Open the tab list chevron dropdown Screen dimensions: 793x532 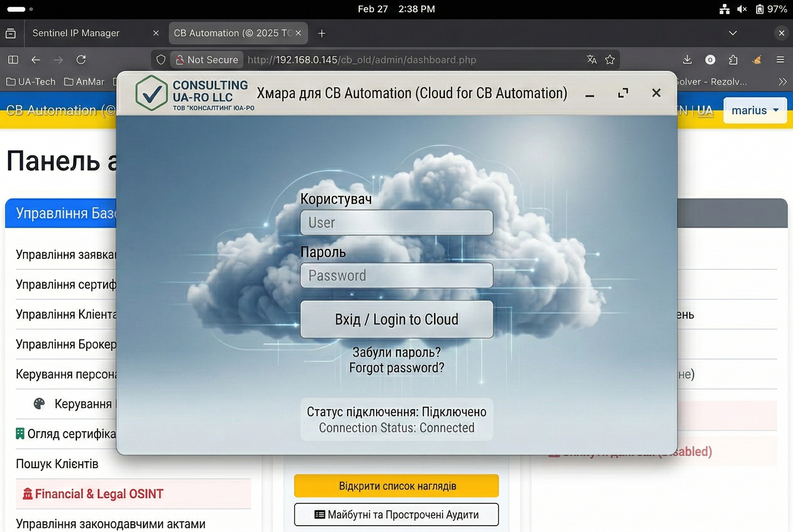click(x=732, y=33)
